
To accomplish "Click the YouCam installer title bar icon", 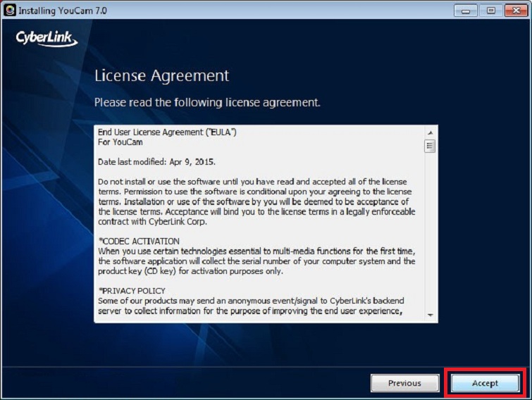I will click(9, 10).
